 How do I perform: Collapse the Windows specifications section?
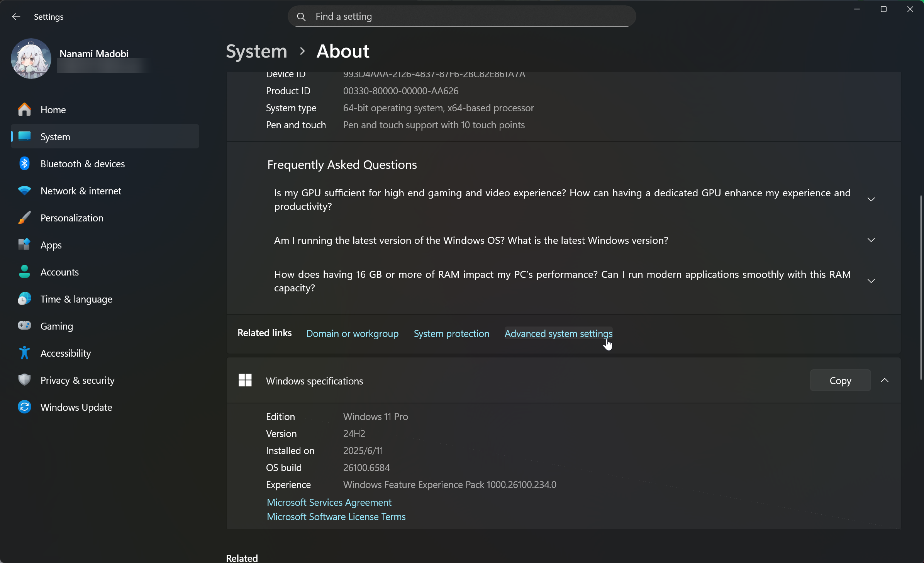tap(885, 380)
